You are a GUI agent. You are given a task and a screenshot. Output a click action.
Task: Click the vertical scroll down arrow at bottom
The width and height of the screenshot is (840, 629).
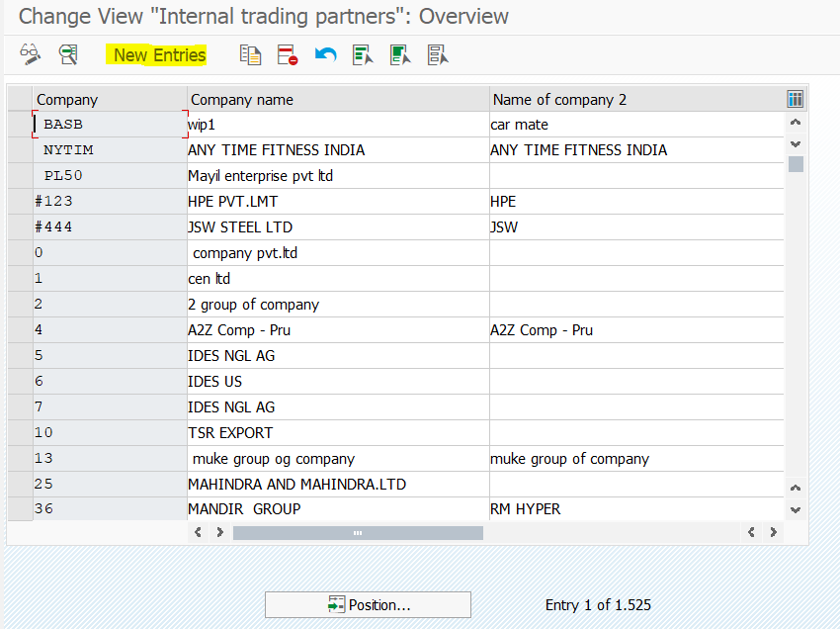pos(796,510)
